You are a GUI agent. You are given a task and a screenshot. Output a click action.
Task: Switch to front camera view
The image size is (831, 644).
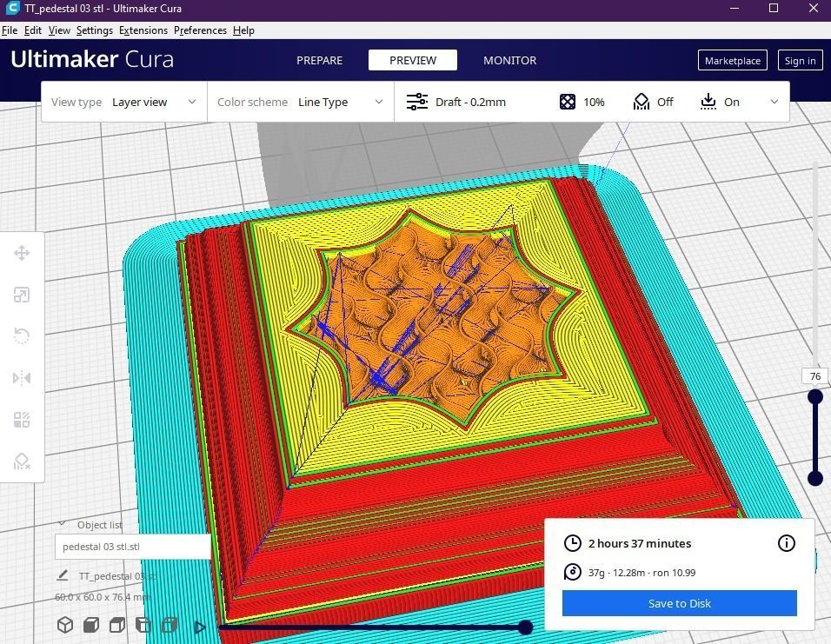[91, 625]
